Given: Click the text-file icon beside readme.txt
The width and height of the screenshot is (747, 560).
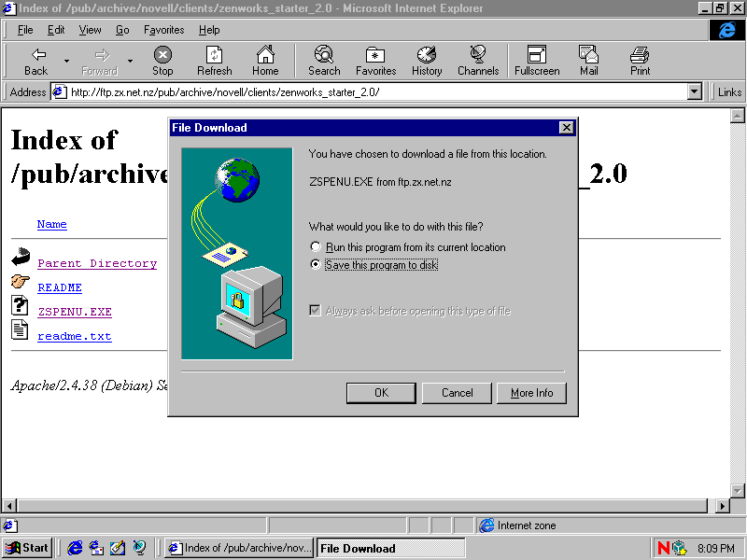Looking at the screenshot, I should [20, 329].
